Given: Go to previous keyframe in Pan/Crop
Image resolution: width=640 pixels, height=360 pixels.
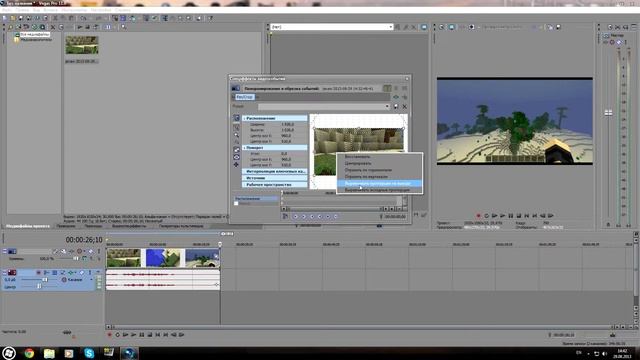Looking at the screenshot, I should tap(304, 216).
